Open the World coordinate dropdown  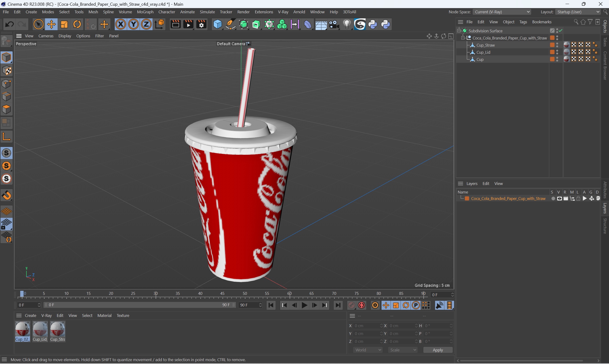(368, 350)
